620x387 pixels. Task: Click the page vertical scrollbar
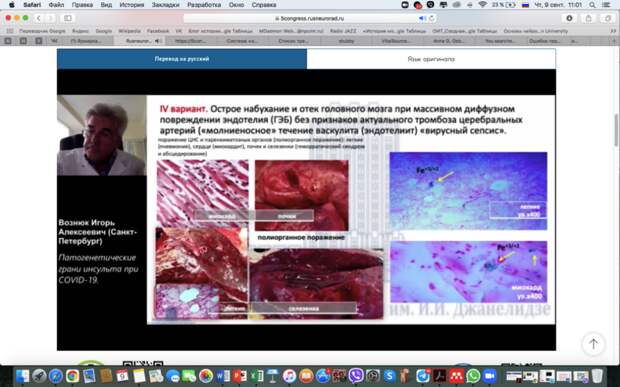click(616, 130)
